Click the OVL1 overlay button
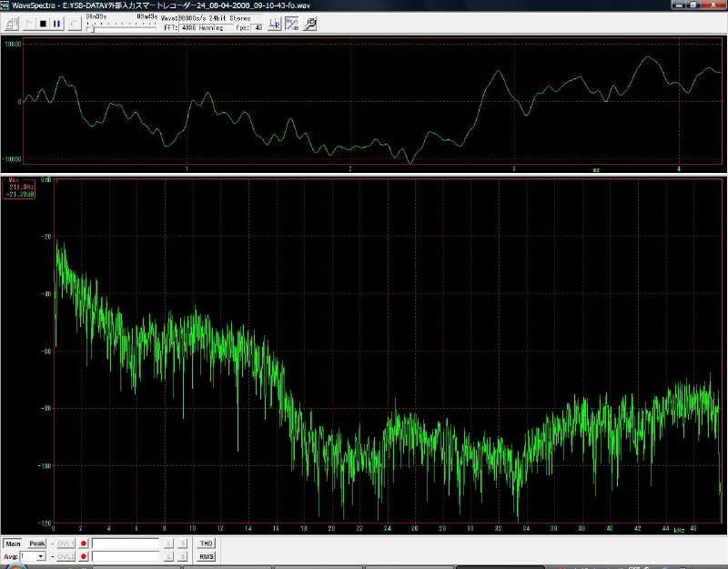 pos(66,544)
